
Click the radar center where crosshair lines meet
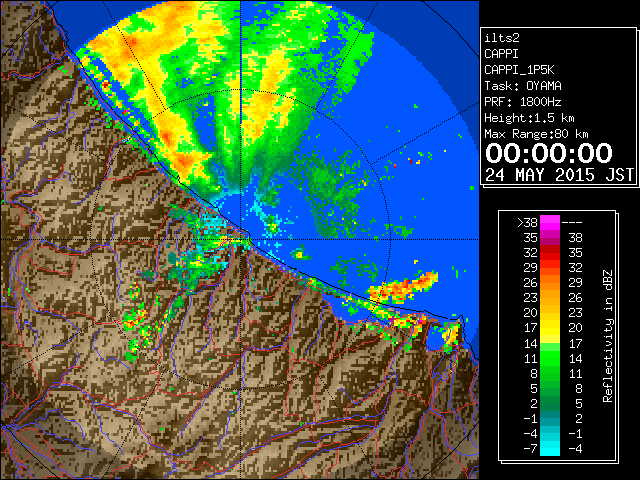pos(240,240)
